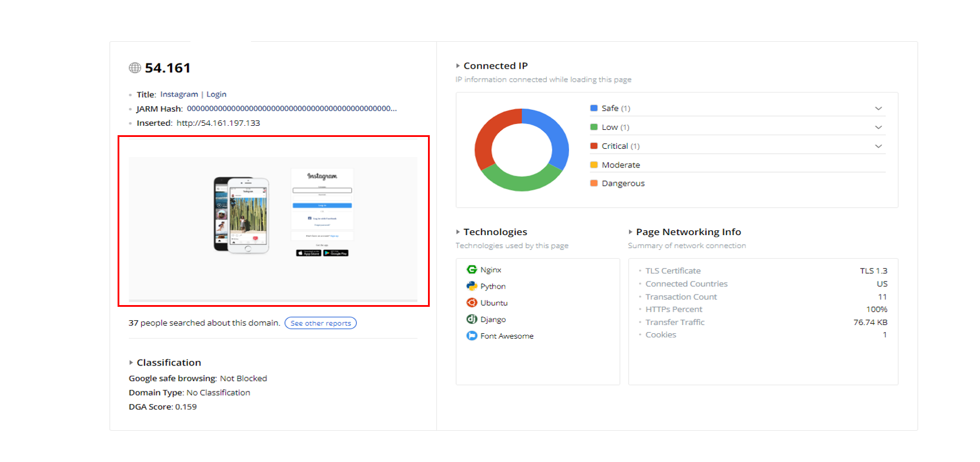Click the Domain Type No Classification text

tap(189, 393)
